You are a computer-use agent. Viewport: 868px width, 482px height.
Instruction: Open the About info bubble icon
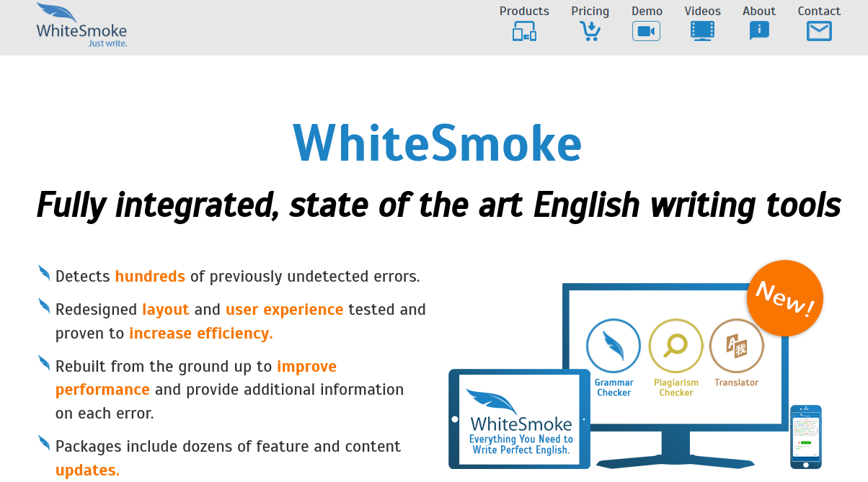coord(759,31)
